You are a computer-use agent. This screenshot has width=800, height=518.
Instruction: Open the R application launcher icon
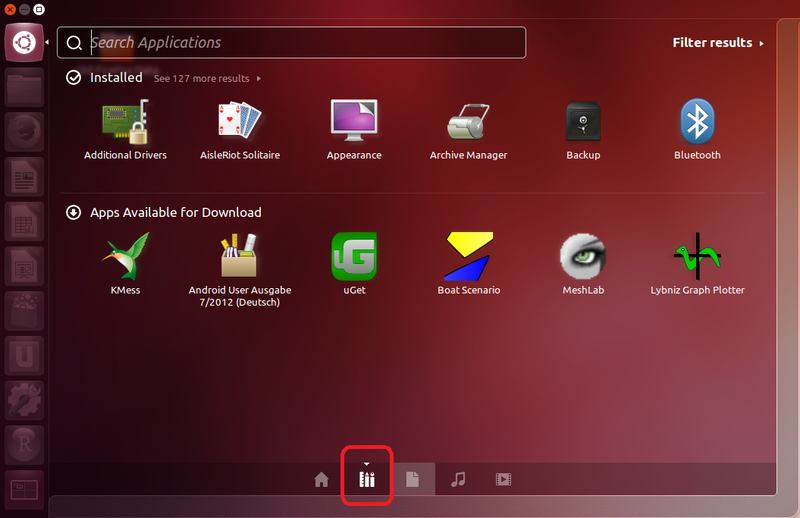coord(24,445)
